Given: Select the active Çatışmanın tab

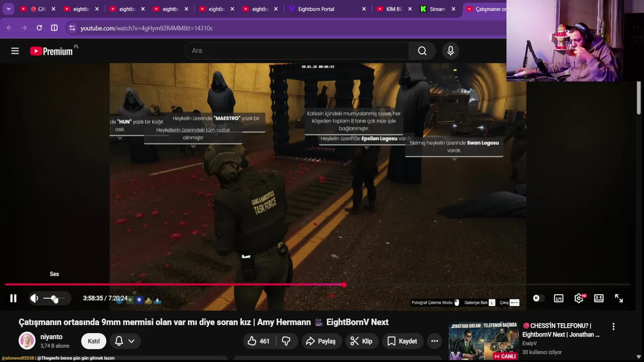Looking at the screenshot, I should click(485, 9).
